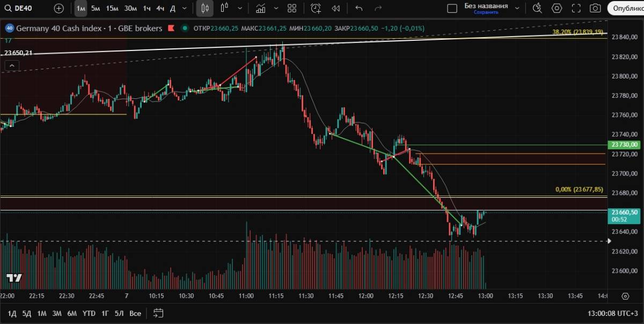
Task: Take a chart snapshot with camera icon
Action: click(x=595, y=8)
